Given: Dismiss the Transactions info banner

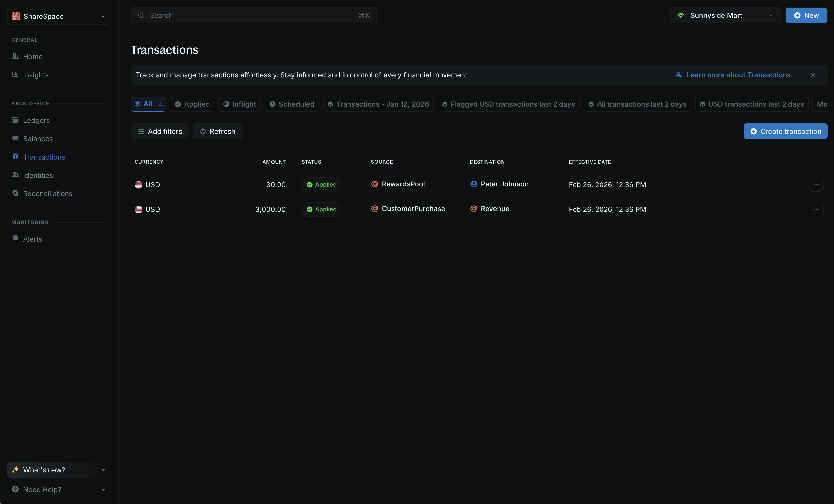Looking at the screenshot, I should tap(813, 75).
